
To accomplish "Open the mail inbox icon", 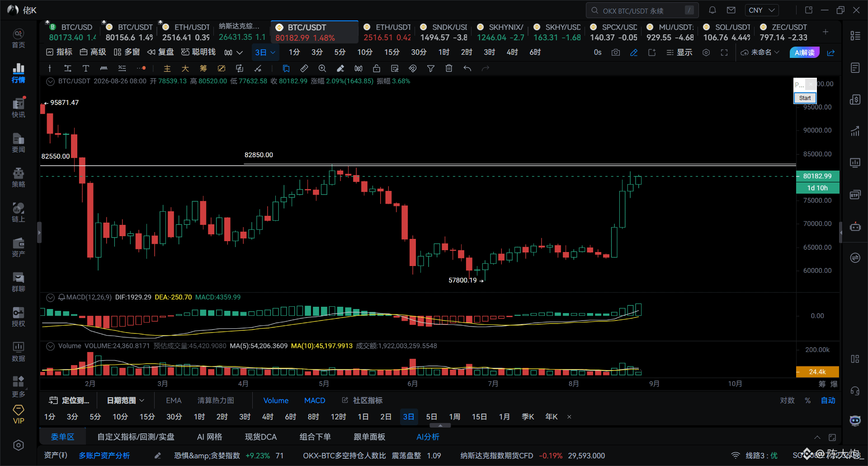I will (731, 10).
